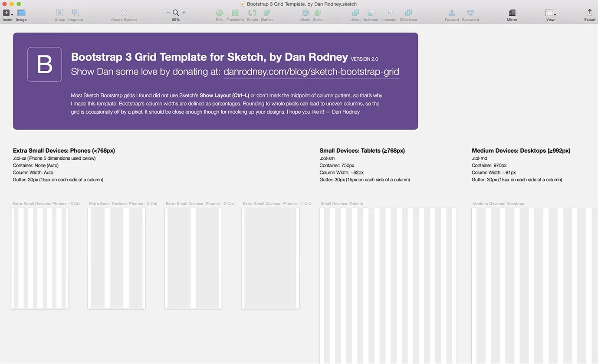
Task: Click the 2 column phone grid artboard
Action: click(x=193, y=258)
